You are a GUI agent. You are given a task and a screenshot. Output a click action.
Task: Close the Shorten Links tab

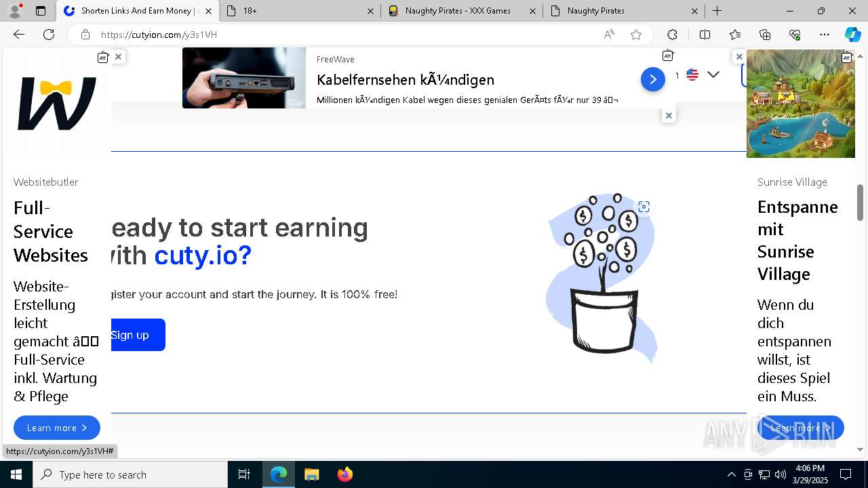point(208,11)
